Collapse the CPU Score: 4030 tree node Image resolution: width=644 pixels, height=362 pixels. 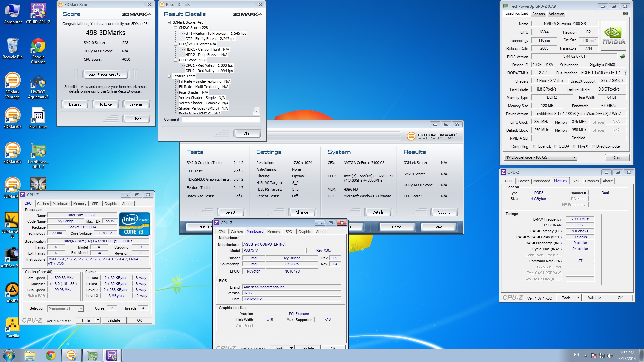point(176,60)
